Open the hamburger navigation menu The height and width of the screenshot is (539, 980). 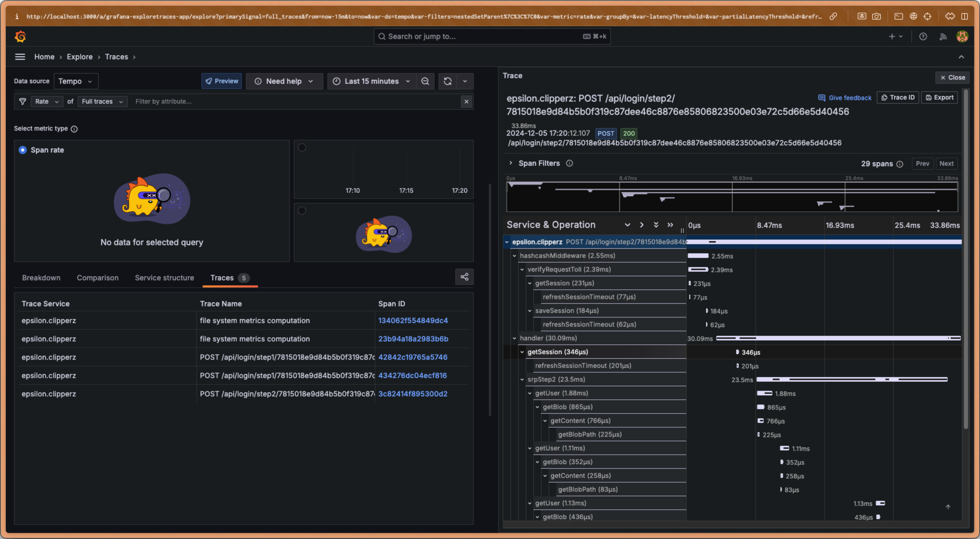[x=20, y=57]
